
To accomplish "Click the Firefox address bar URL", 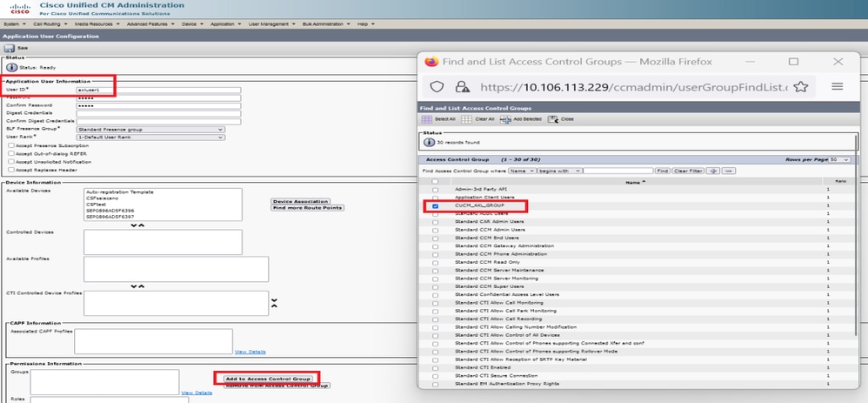I will (634, 87).
